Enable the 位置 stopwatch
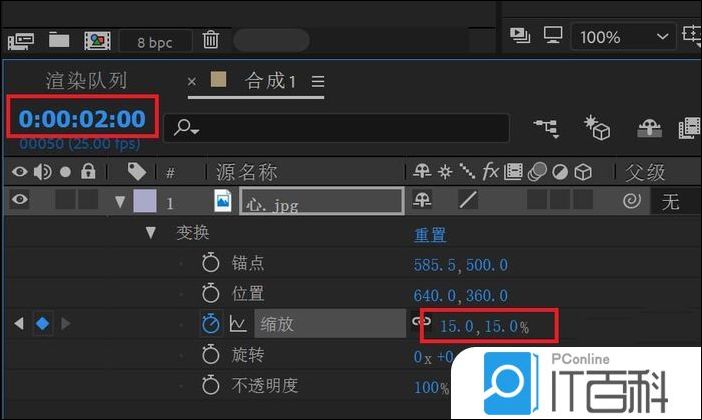The height and width of the screenshot is (420, 702). click(210, 293)
